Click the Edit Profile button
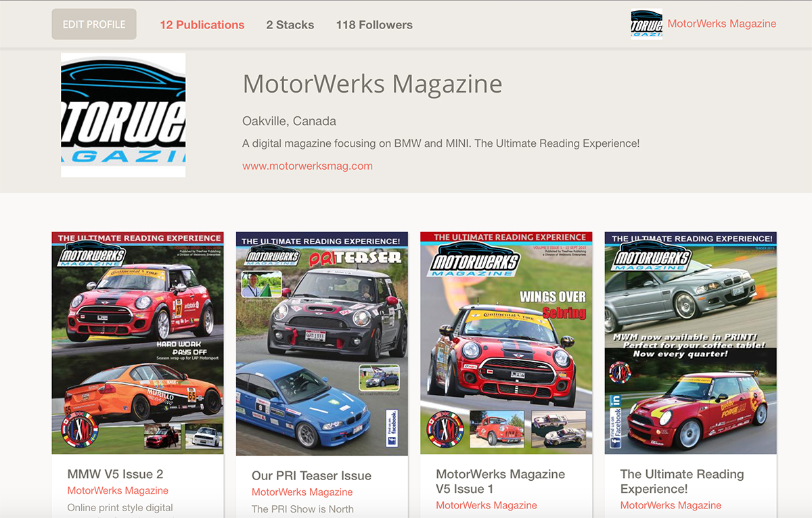 pos(94,24)
